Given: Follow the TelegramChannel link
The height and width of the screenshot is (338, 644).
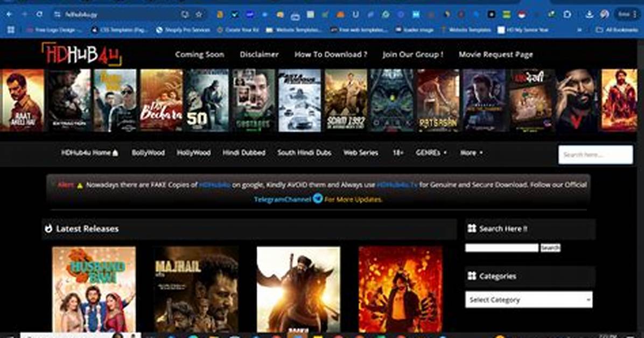Looking at the screenshot, I should pos(283,200).
